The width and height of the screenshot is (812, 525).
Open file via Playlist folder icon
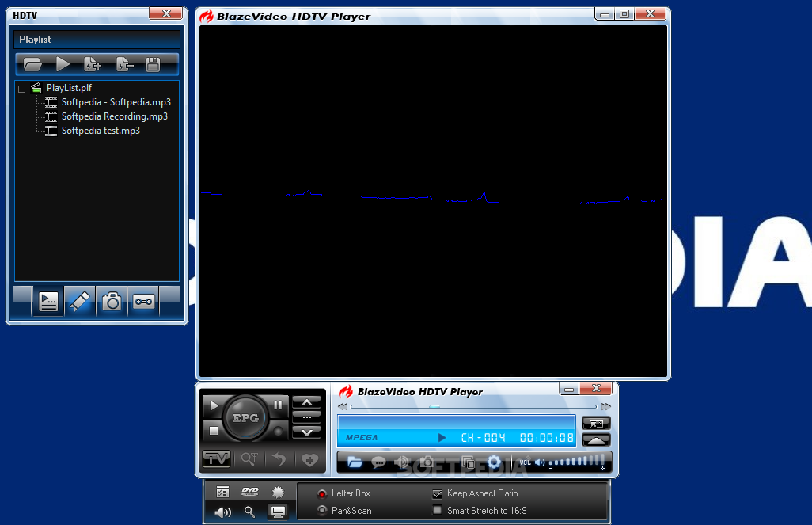32,64
